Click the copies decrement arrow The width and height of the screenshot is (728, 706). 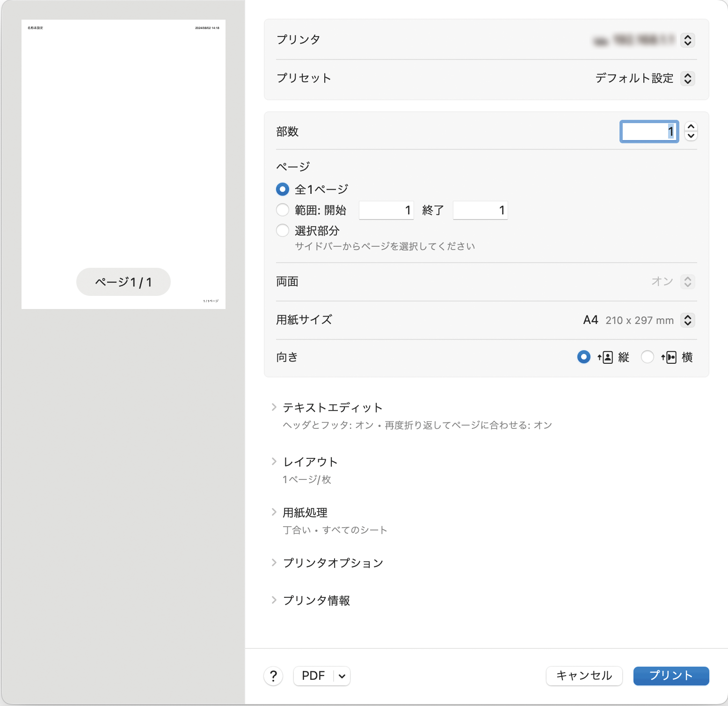point(691,136)
